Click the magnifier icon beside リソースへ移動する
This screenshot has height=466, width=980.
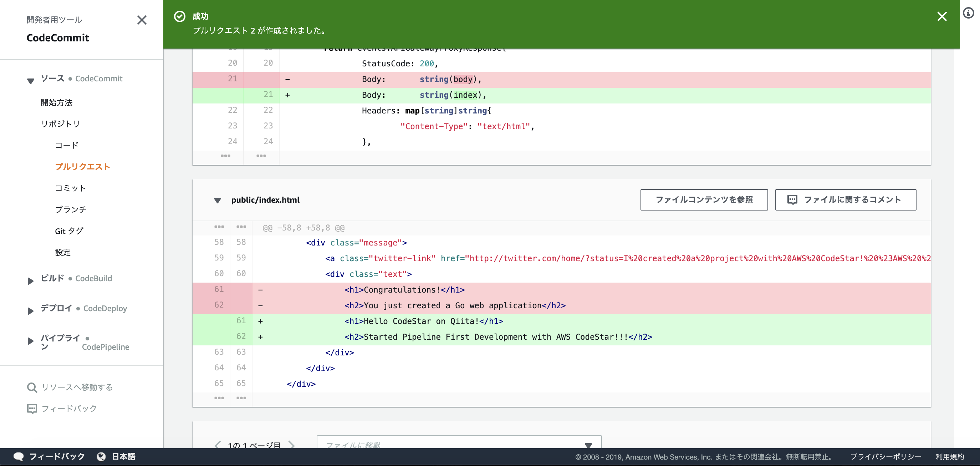(x=32, y=388)
